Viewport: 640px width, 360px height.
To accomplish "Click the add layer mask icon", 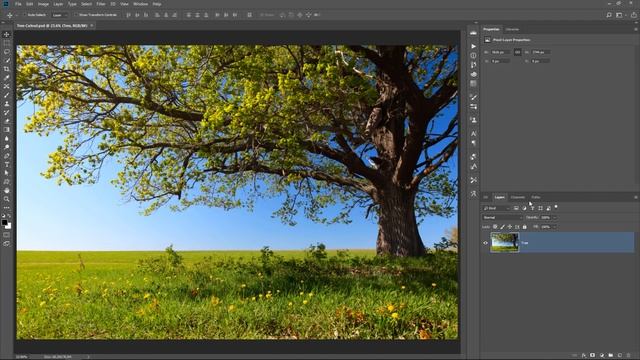I will coord(593,356).
